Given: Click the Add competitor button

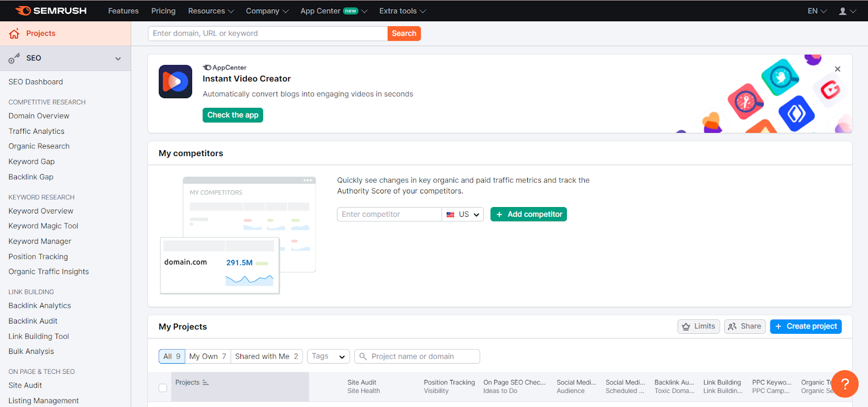Looking at the screenshot, I should pyautogui.click(x=528, y=215).
